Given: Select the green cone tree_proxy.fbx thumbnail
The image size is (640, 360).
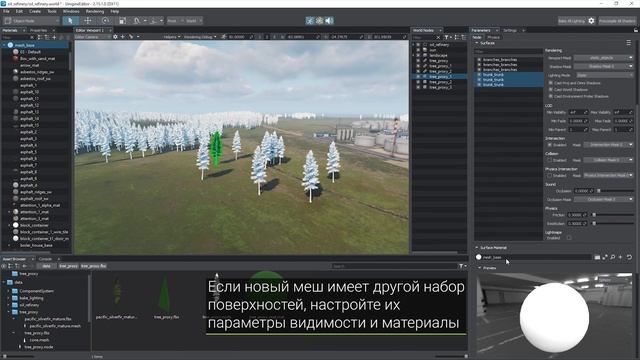Looking at the screenshot, I should click(165, 294).
